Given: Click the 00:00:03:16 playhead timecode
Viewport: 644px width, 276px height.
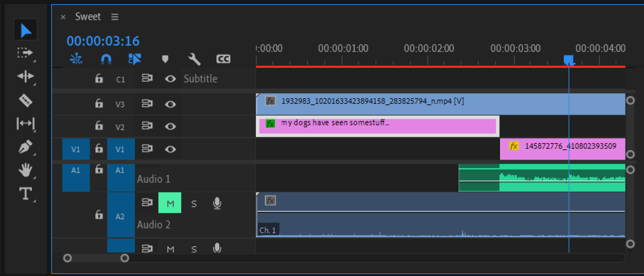Looking at the screenshot, I should pos(103,41).
